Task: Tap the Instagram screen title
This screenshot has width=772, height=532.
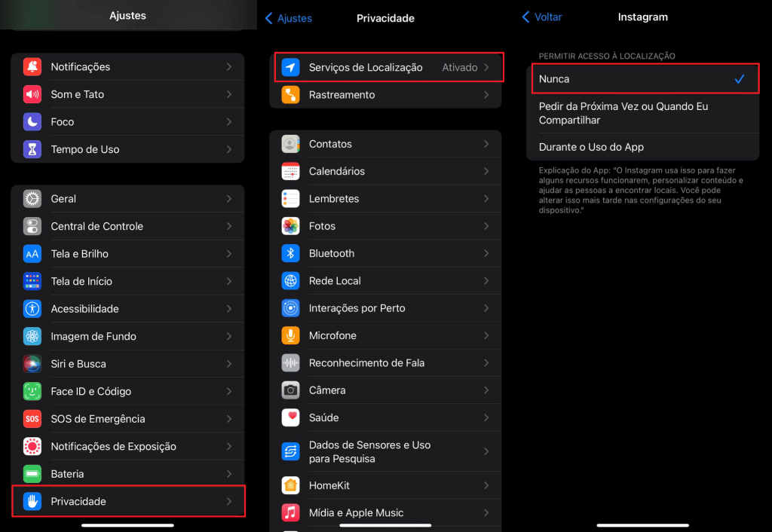Action: click(643, 17)
